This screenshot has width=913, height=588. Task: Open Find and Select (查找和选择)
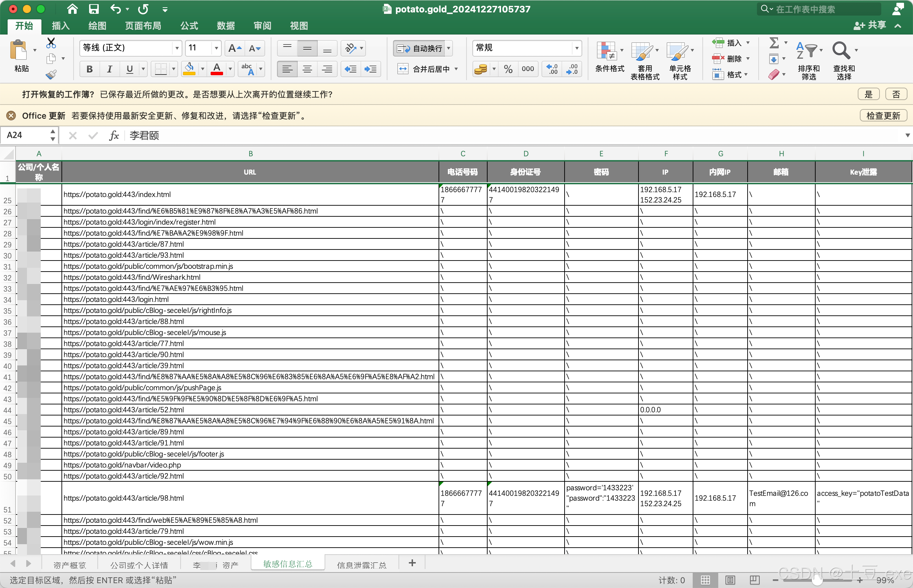coord(844,60)
